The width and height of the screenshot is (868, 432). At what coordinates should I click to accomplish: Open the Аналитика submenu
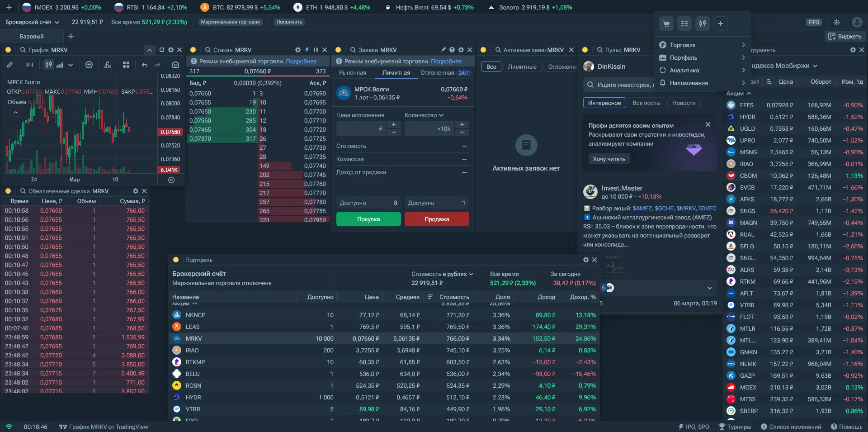point(702,70)
